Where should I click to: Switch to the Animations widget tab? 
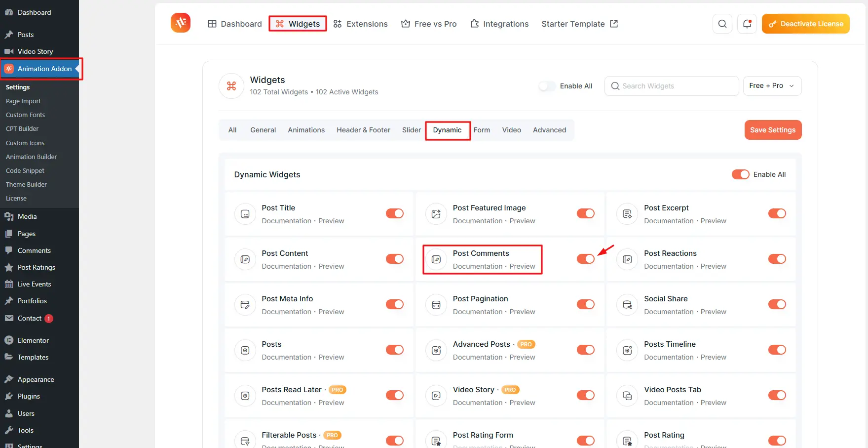pos(306,130)
